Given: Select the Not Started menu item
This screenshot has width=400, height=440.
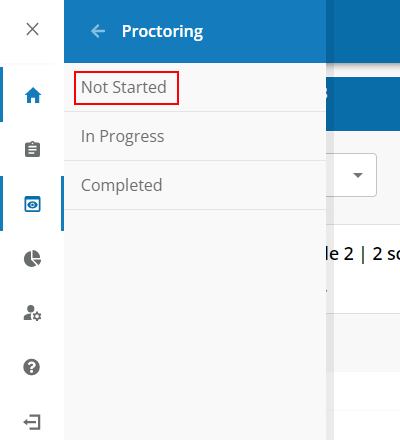Looking at the screenshot, I should coord(195,87).
